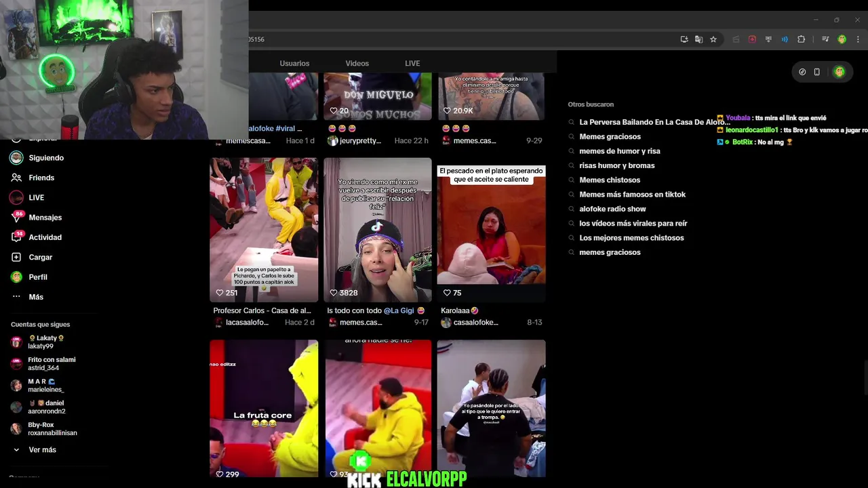Search memes de humor y risa suggestion
Viewport: 868px width, 488px height.
click(620, 151)
